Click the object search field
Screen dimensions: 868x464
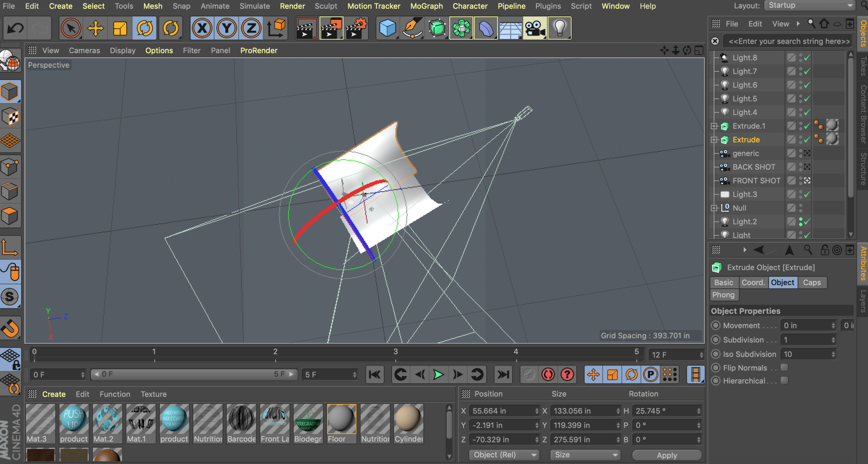click(788, 41)
